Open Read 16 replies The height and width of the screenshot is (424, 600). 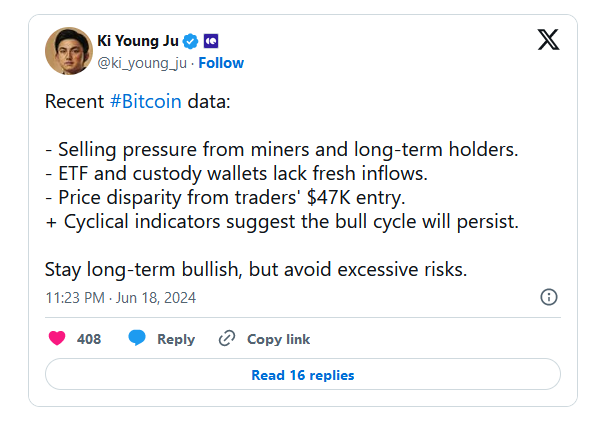tap(302, 375)
